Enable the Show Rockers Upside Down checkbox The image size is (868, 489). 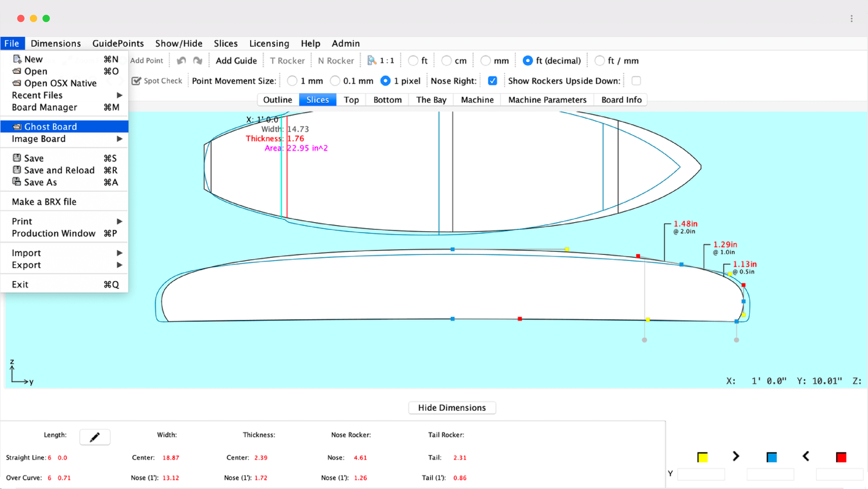tap(636, 81)
